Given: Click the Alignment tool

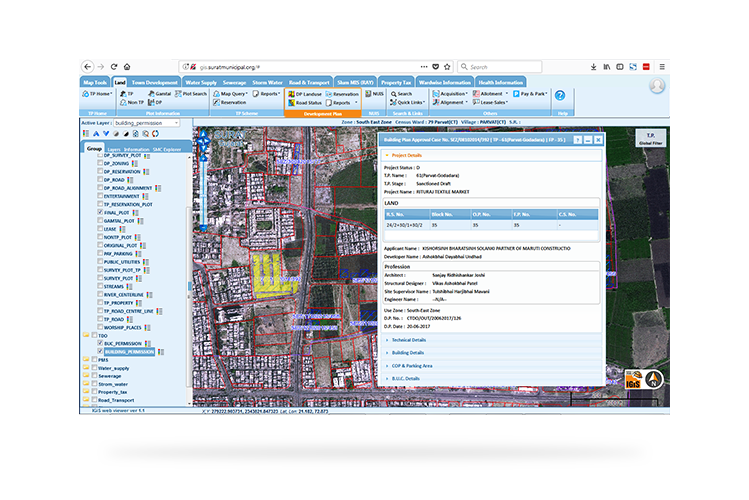Looking at the screenshot, I should tap(450, 102).
